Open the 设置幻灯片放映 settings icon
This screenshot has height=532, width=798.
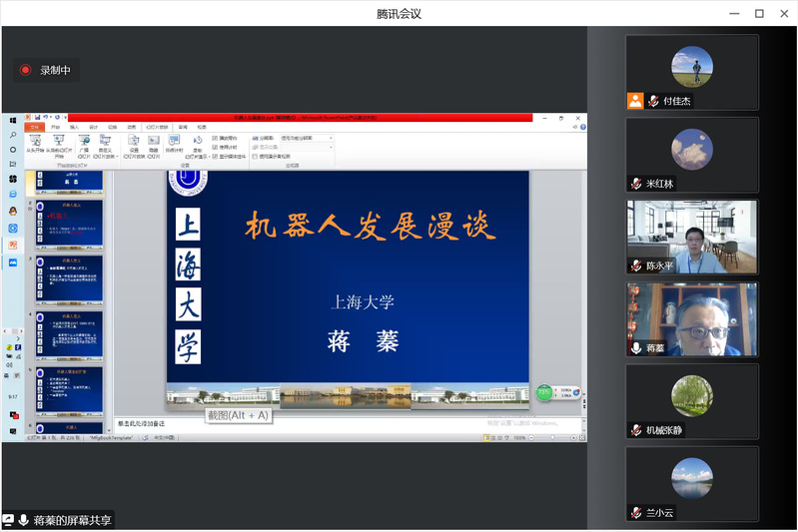[134, 142]
